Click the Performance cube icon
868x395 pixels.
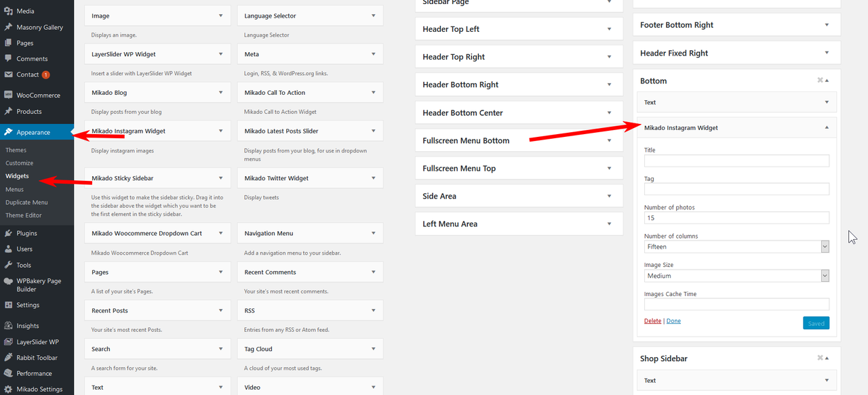(x=8, y=373)
